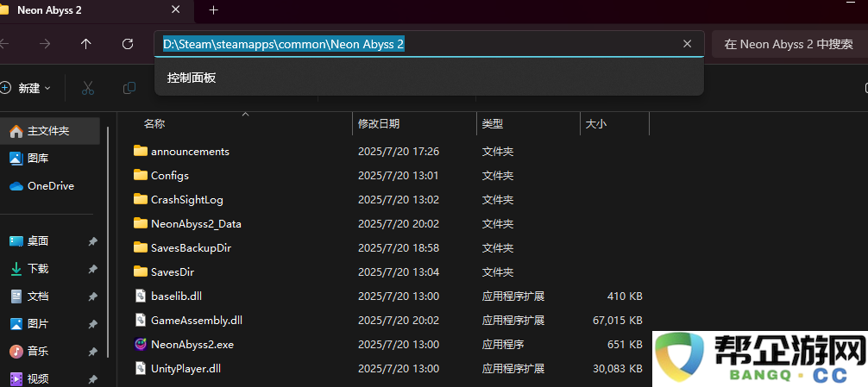The height and width of the screenshot is (387, 868).
Task: Click 应用程序 type of NeonAbyss2.exe
Action: click(x=503, y=345)
